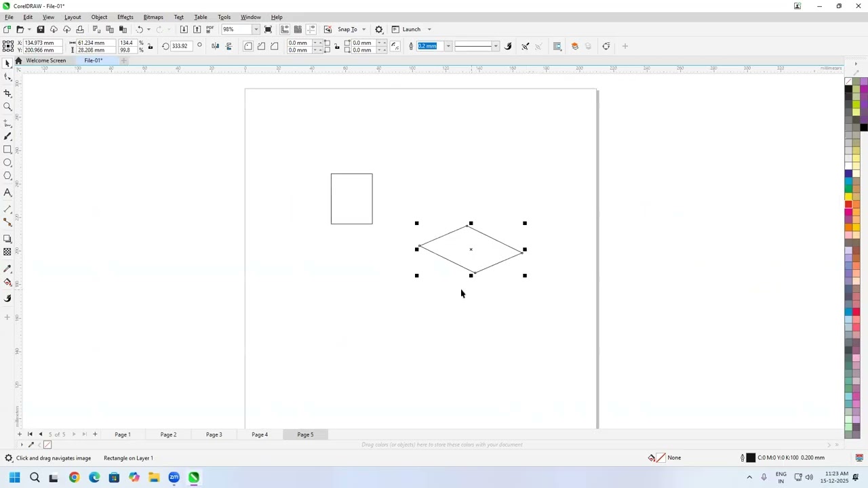Select the Parallel Dimension tool
The width and height of the screenshot is (868, 488).
(7, 209)
